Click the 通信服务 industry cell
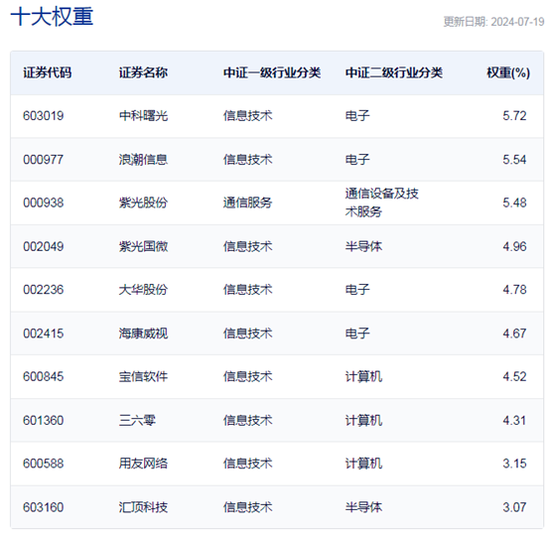The width and height of the screenshot is (550, 534). click(248, 203)
